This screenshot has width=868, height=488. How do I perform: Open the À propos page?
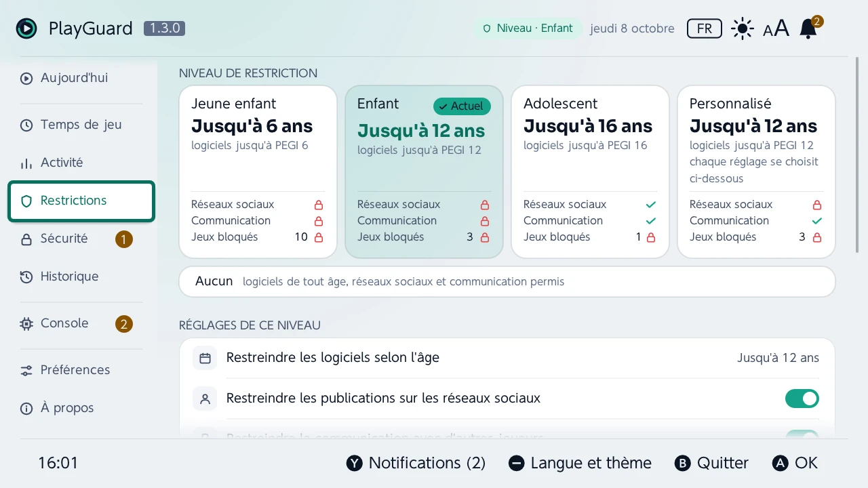tap(81, 408)
